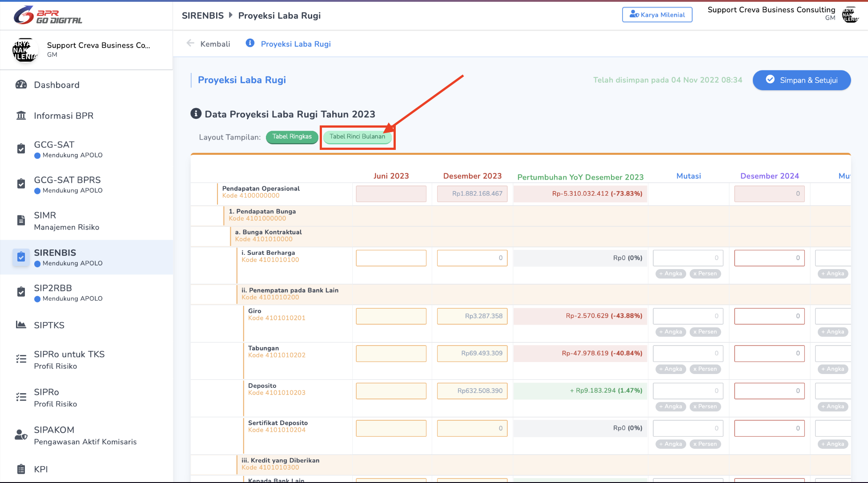This screenshot has width=868, height=483.
Task: Click the back arrow beside Kembali
Action: 190,43
